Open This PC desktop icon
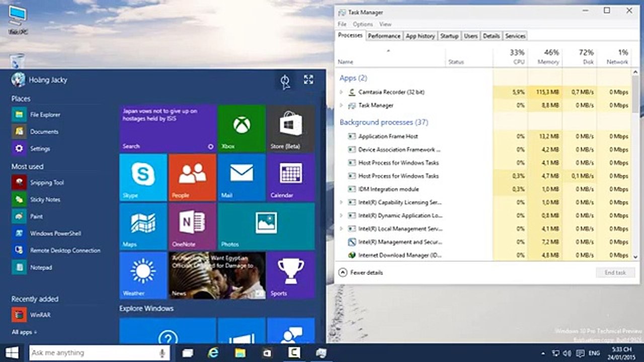The height and width of the screenshot is (362, 644). click(18, 20)
